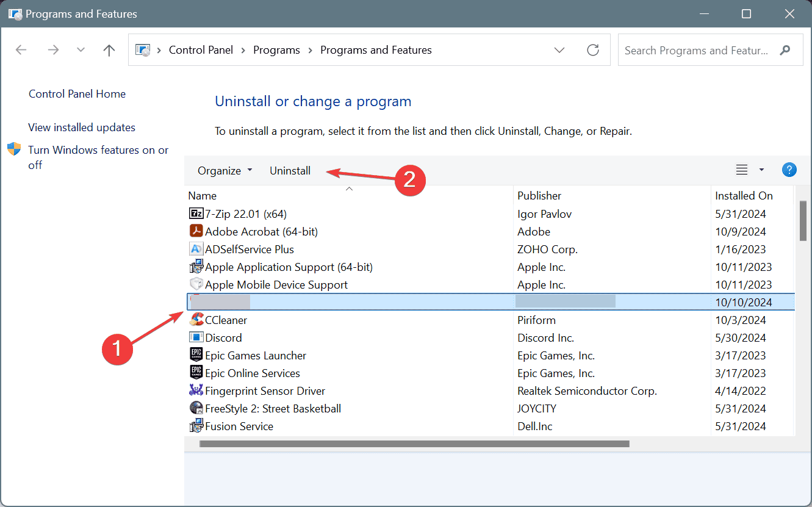Click the horizontal scrollbar thumb

414,444
